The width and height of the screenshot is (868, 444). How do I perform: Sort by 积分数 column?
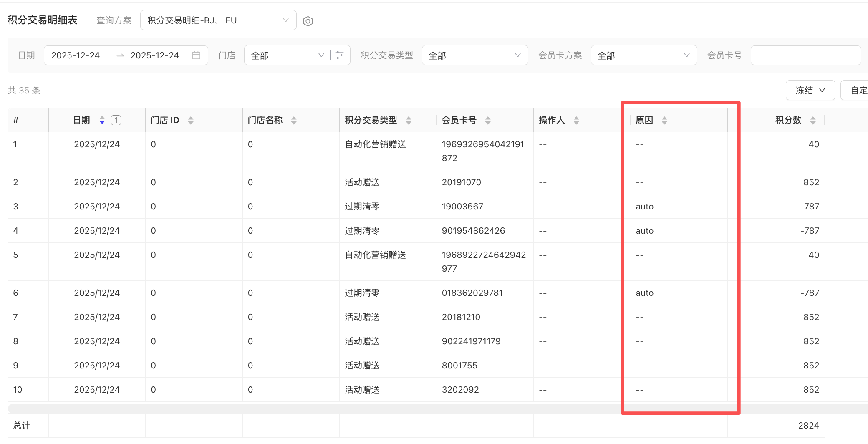pyautogui.click(x=813, y=121)
